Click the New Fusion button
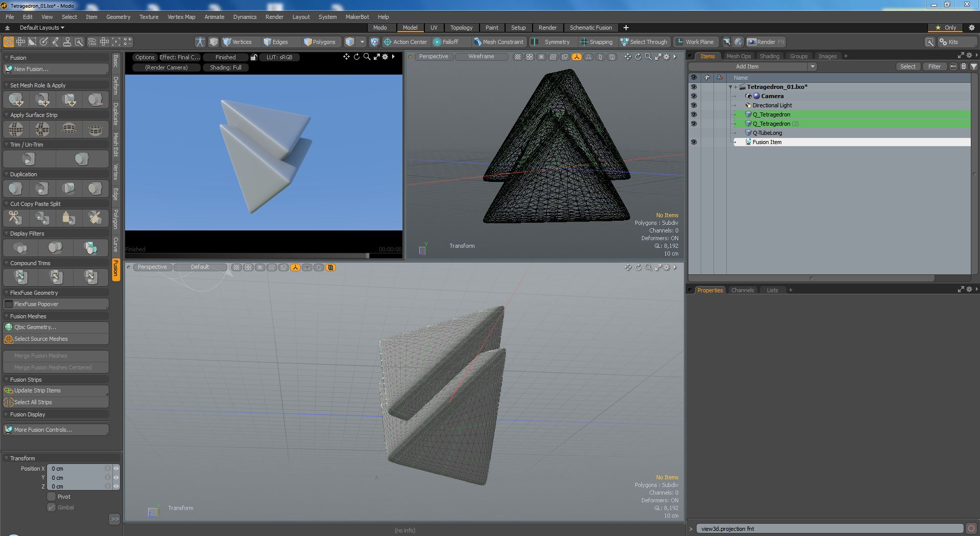This screenshot has height=536, width=980. (x=56, y=69)
